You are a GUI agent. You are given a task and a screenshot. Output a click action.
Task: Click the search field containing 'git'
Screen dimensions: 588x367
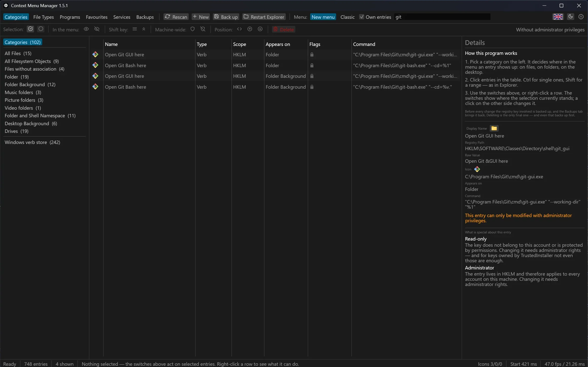point(442,17)
